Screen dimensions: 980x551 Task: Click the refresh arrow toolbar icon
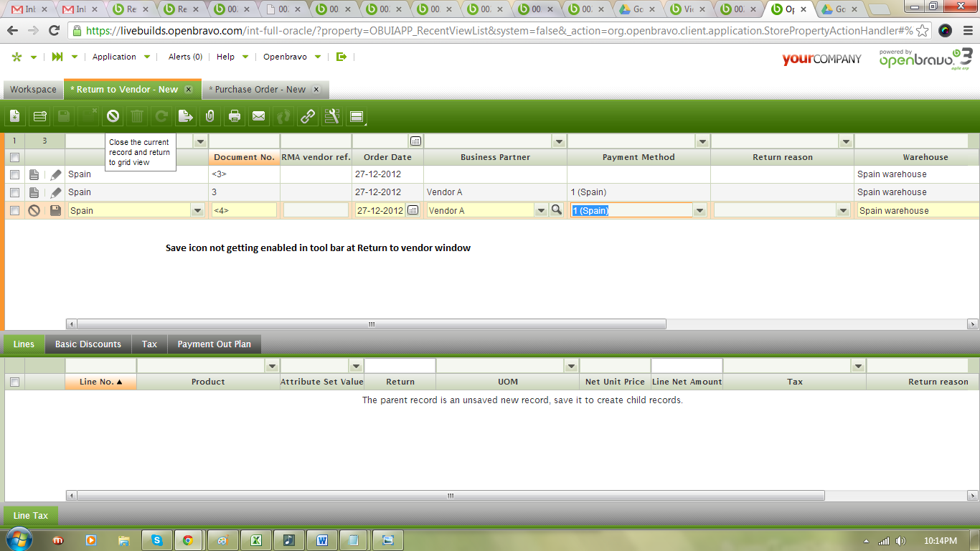161,116
